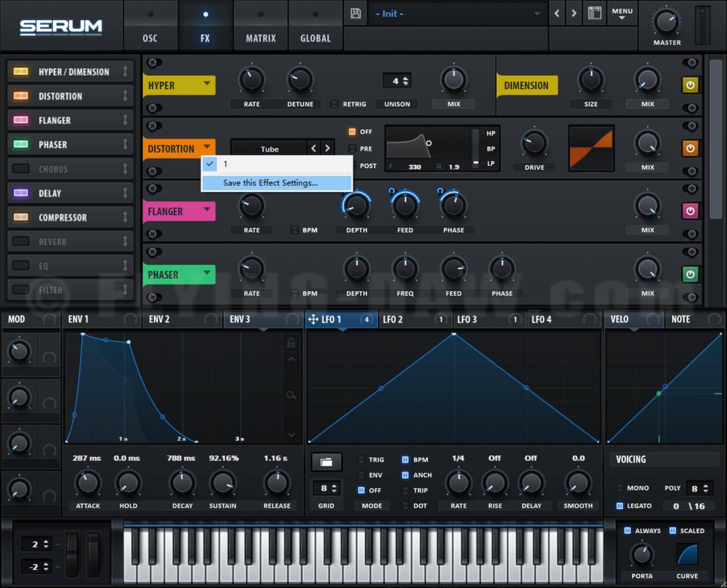Click Compressor reorder arrows in rack list
Viewport: 727px width, 588px height.
(x=125, y=217)
